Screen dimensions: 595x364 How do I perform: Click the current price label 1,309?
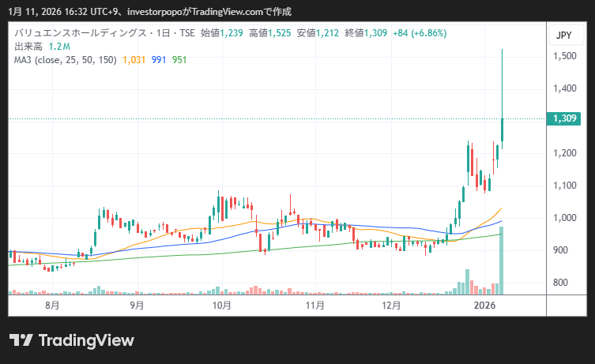[567, 118]
